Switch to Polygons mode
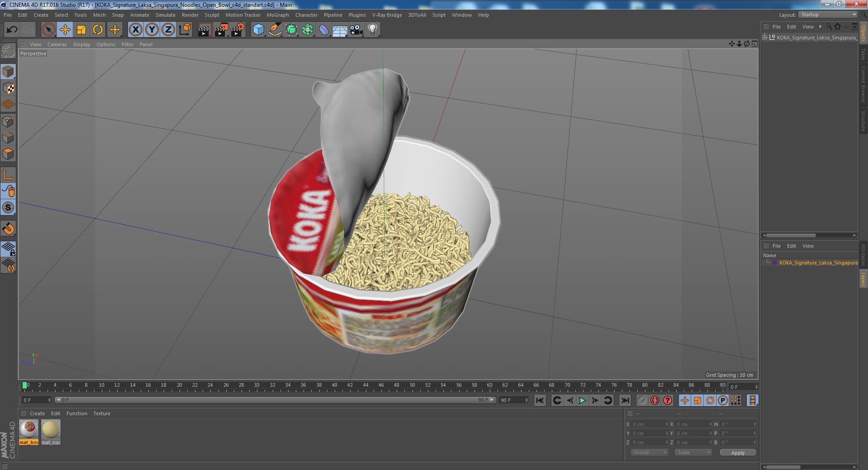This screenshot has height=470, width=868. pos(8,154)
